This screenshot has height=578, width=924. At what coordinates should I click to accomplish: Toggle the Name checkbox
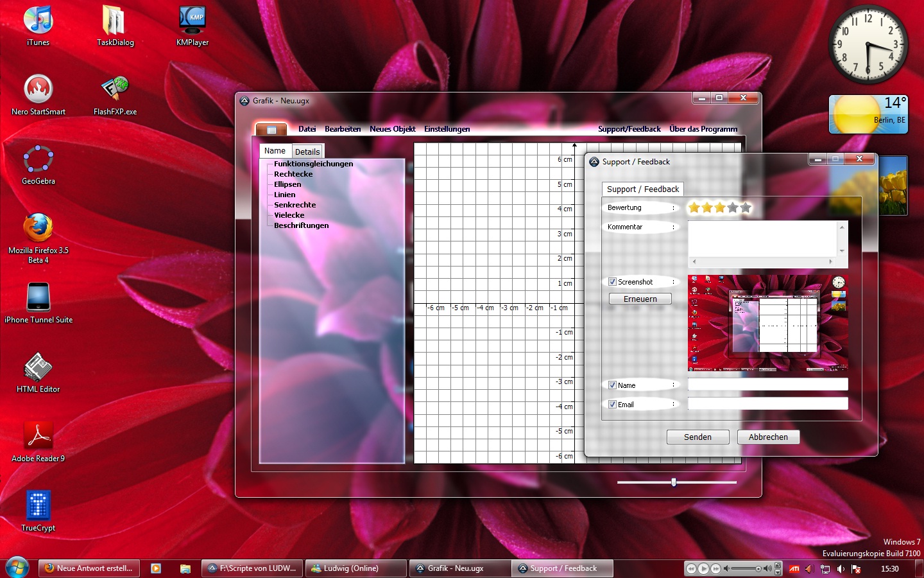point(612,385)
